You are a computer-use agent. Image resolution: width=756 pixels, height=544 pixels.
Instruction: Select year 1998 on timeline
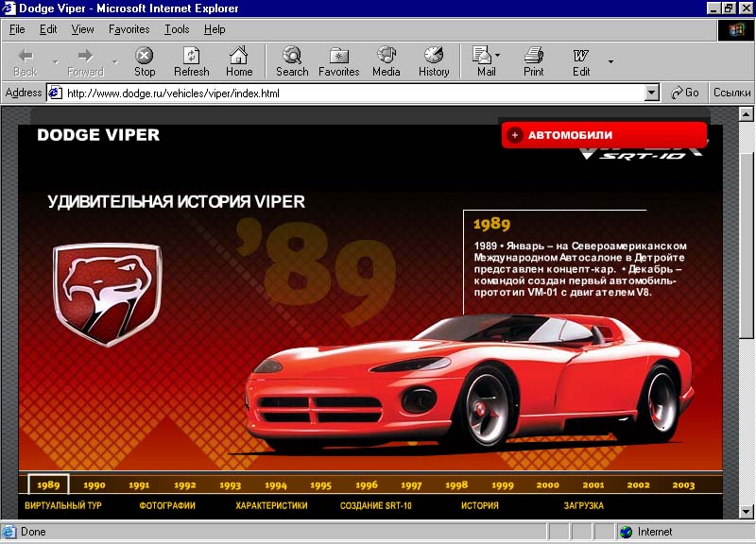click(x=456, y=484)
